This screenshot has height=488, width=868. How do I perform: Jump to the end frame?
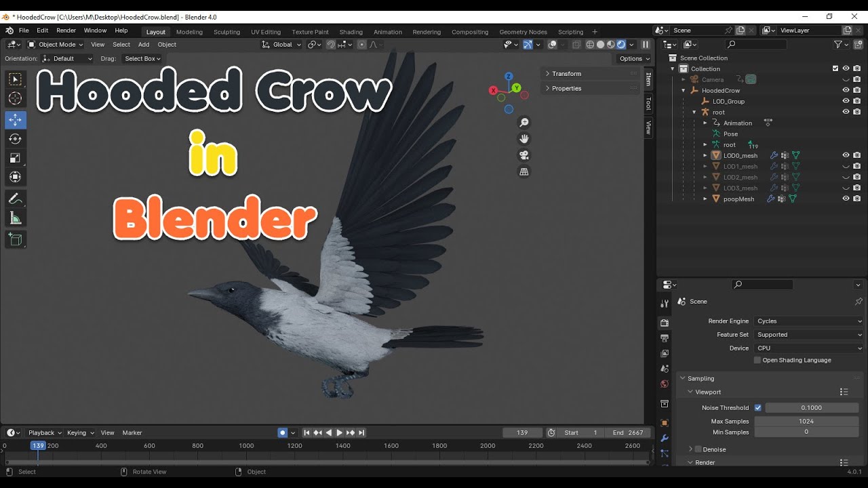pos(361,432)
